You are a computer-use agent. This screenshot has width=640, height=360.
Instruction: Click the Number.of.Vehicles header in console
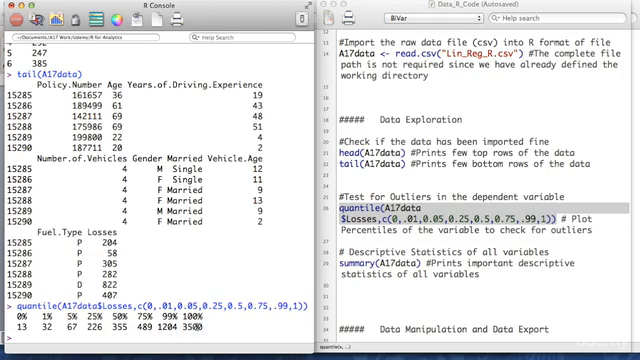[x=82, y=158]
